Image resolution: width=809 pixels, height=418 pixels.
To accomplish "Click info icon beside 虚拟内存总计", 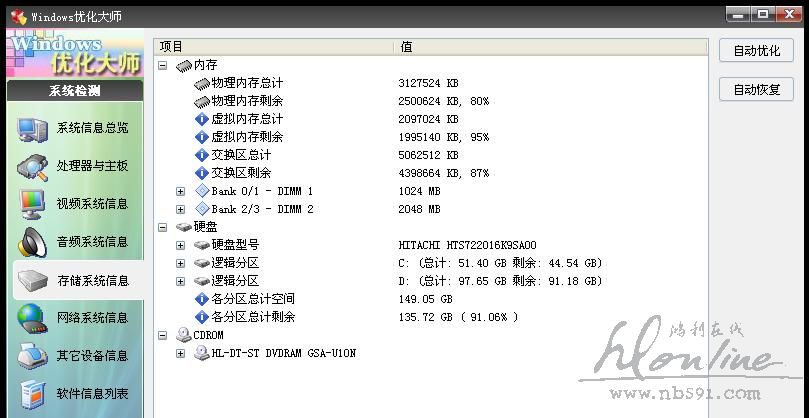I will (x=202, y=119).
